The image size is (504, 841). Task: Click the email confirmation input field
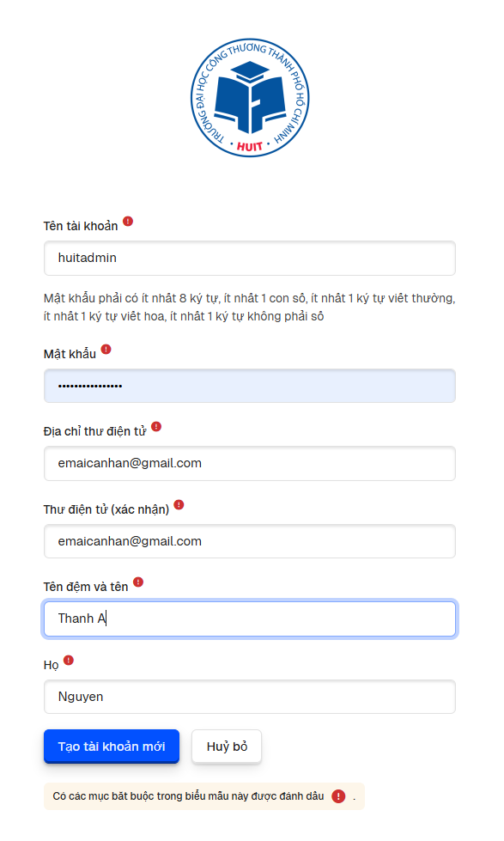(x=250, y=541)
